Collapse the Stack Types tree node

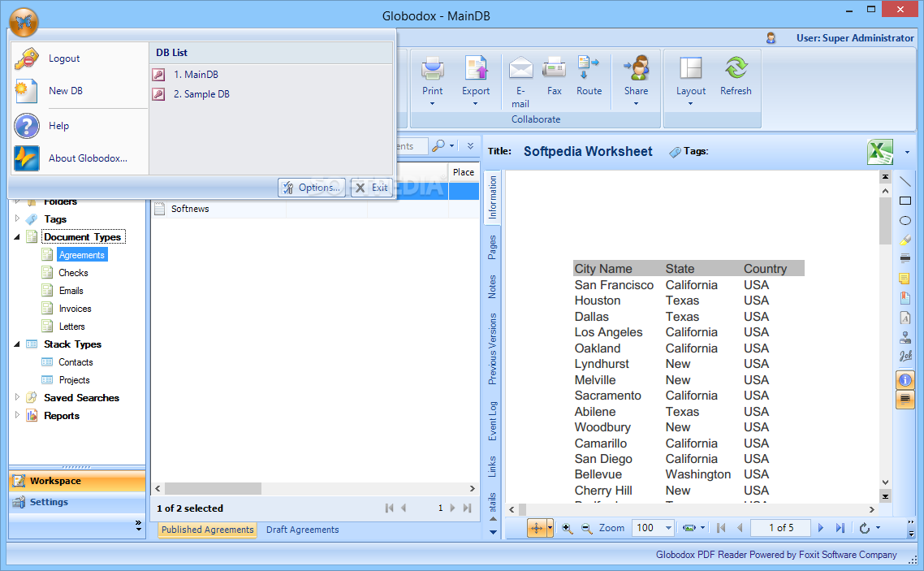[17, 344]
